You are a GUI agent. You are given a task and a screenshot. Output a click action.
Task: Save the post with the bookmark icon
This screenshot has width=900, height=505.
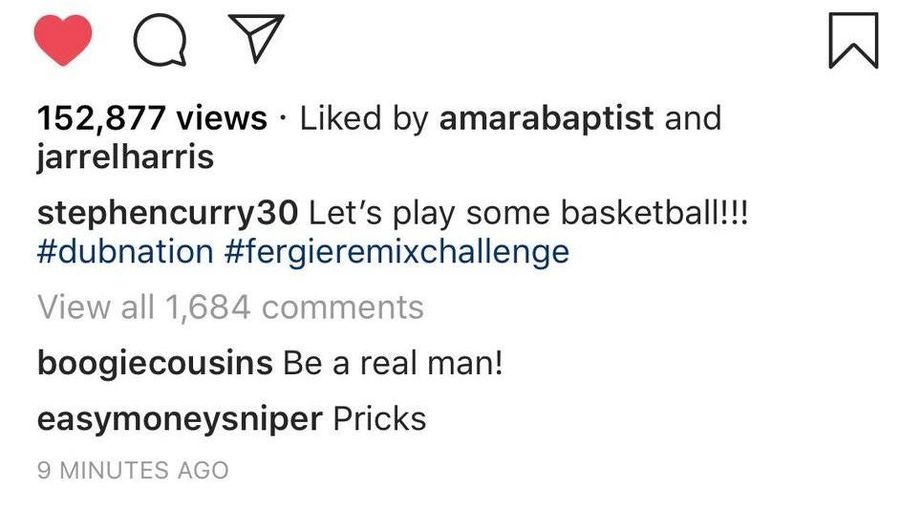(854, 41)
